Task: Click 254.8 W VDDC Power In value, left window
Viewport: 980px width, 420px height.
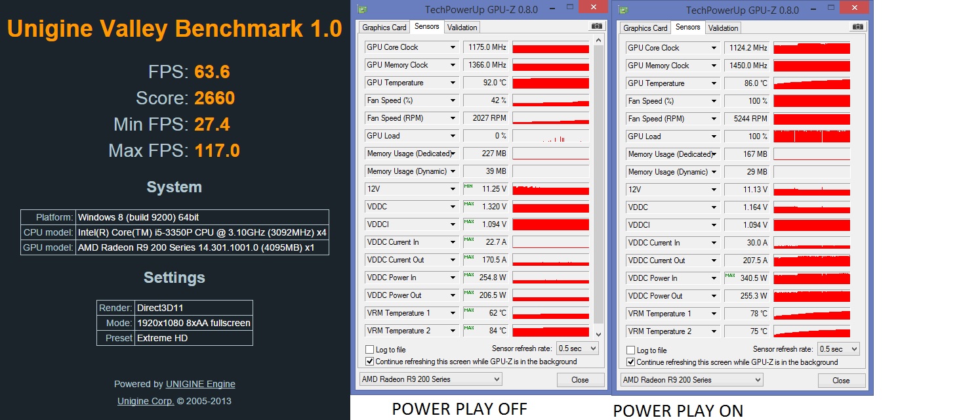Action: tap(486, 278)
